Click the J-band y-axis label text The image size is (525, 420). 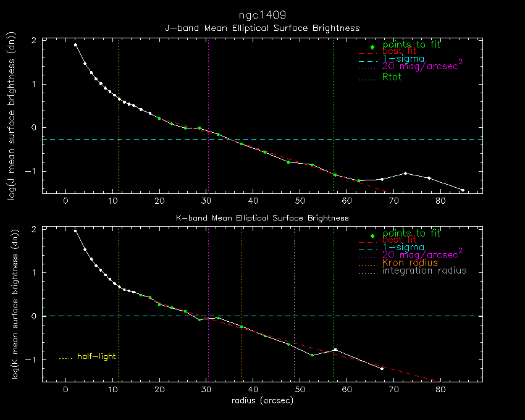click(x=13, y=116)
